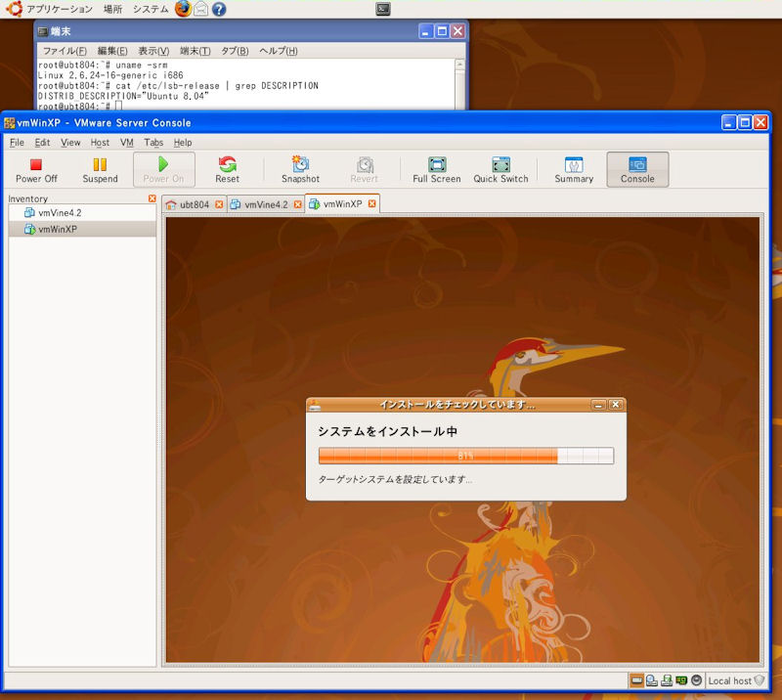Click the installer progress bar at 81%
The image size is (782, 700).
[466, 456]
